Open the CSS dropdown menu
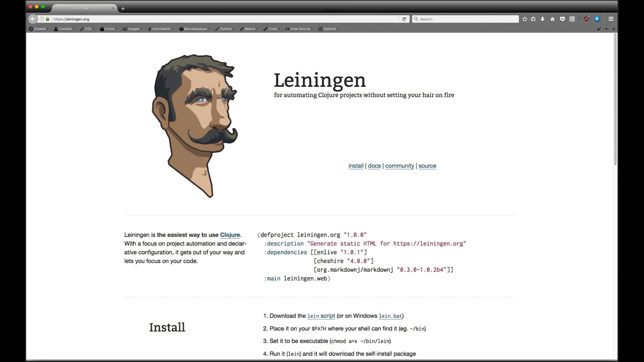 [x=87, y=29]
